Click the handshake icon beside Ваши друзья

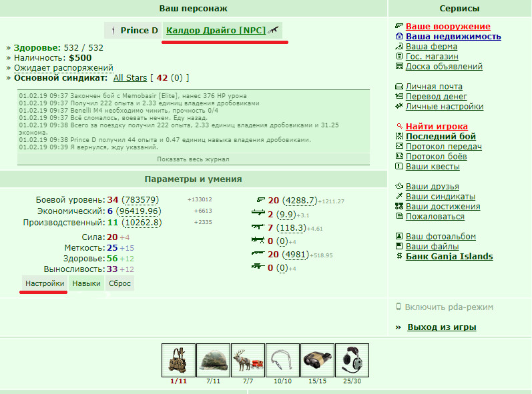[x=399, y=186]
